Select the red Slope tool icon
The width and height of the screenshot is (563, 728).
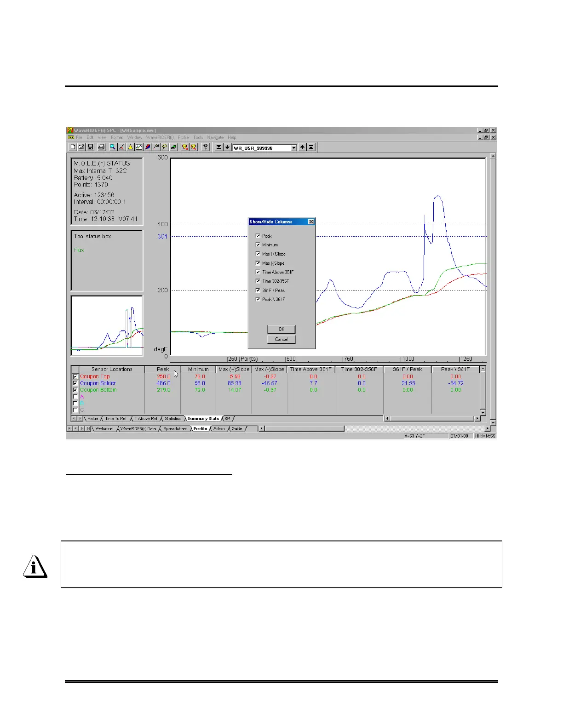click(121, 147)
